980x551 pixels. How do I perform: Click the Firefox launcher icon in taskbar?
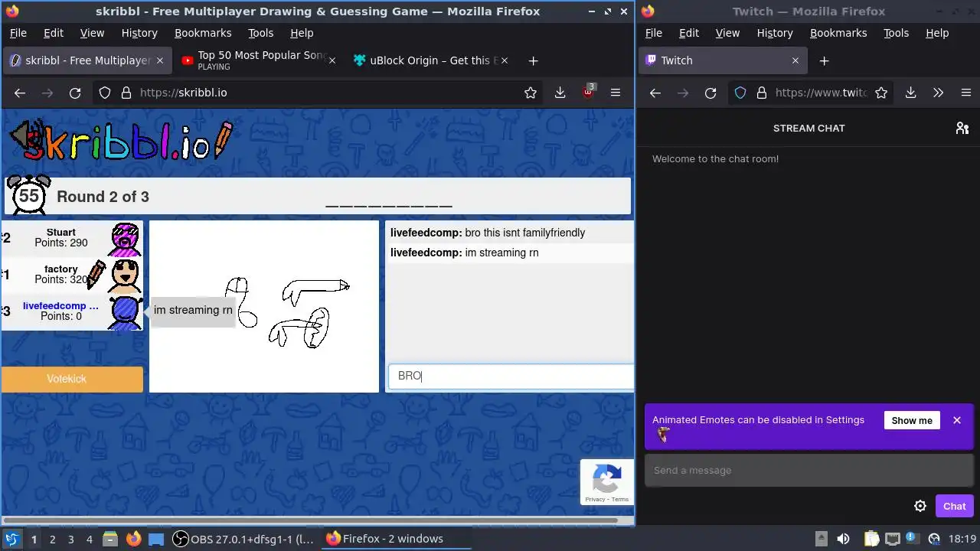pos(133,539)
